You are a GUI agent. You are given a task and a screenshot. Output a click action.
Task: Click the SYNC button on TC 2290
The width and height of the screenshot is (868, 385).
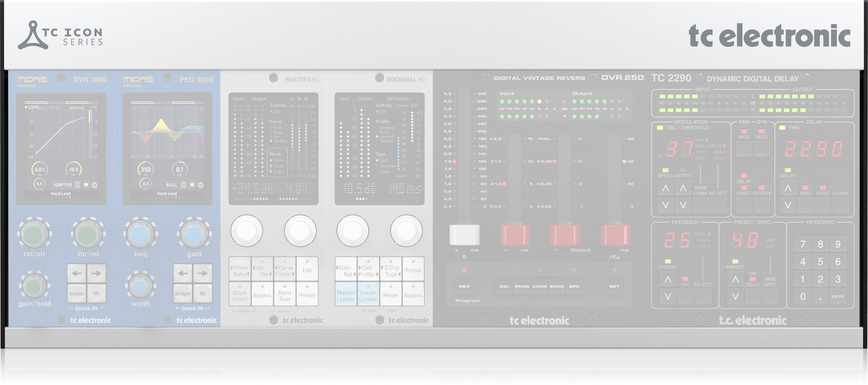pos(823,205)
